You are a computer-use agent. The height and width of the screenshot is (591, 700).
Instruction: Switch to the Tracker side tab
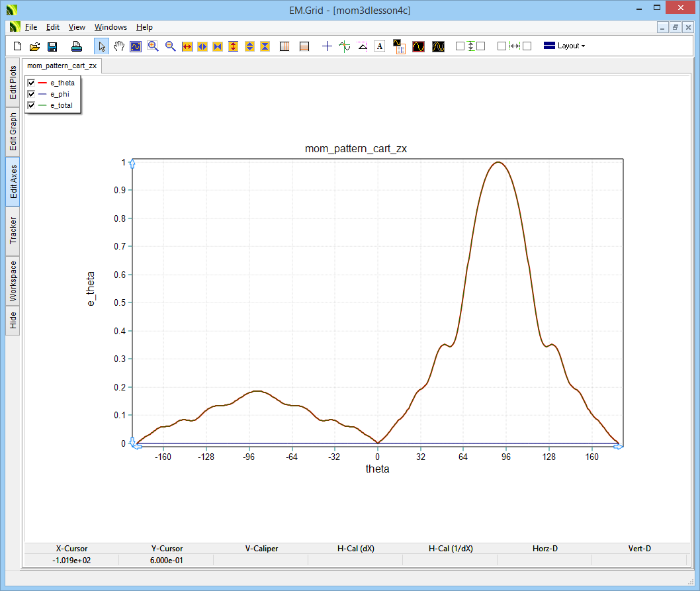13,231
